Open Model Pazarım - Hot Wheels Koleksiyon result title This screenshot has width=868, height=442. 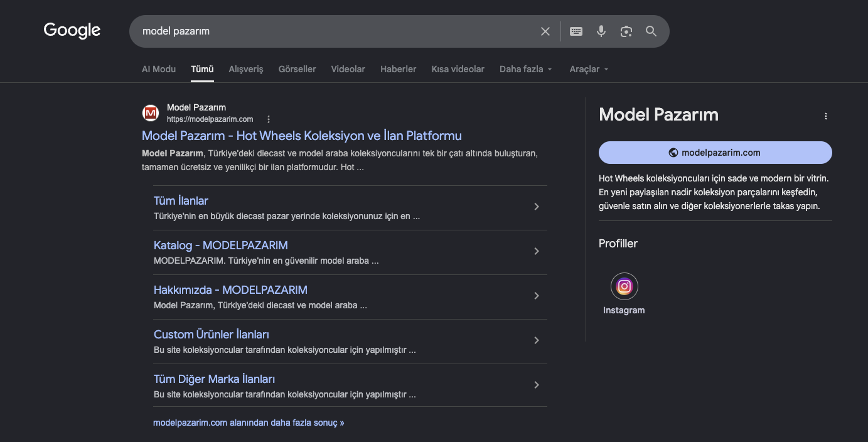302,136
